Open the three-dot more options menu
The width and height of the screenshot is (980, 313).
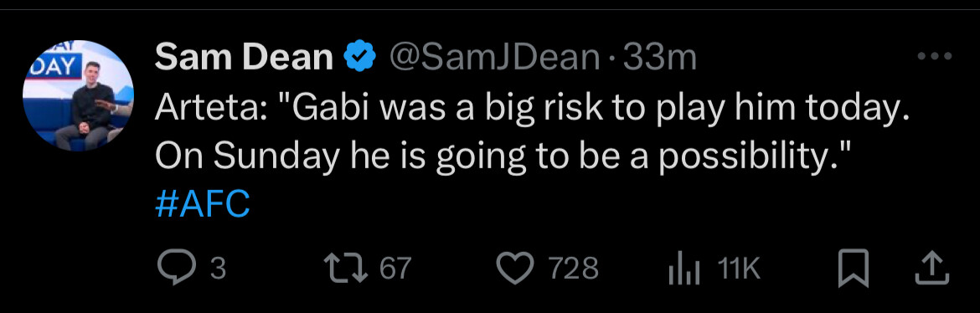tap(934, 56)
